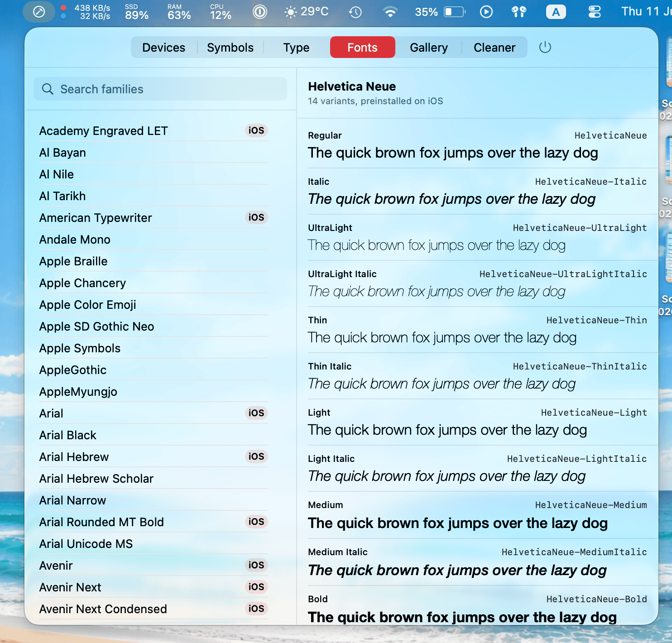Click the search magnifier icon

point(48,89)
